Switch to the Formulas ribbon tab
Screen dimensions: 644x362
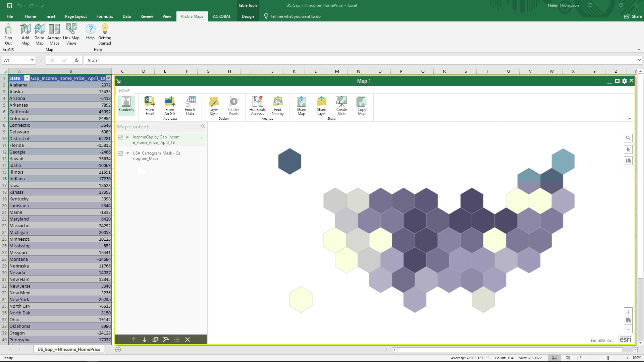105,16
